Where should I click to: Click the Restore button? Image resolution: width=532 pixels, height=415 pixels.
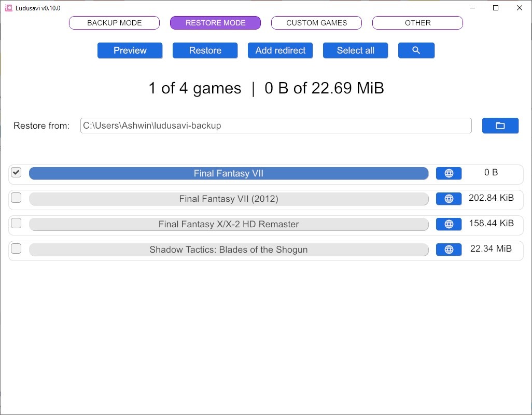205,50
